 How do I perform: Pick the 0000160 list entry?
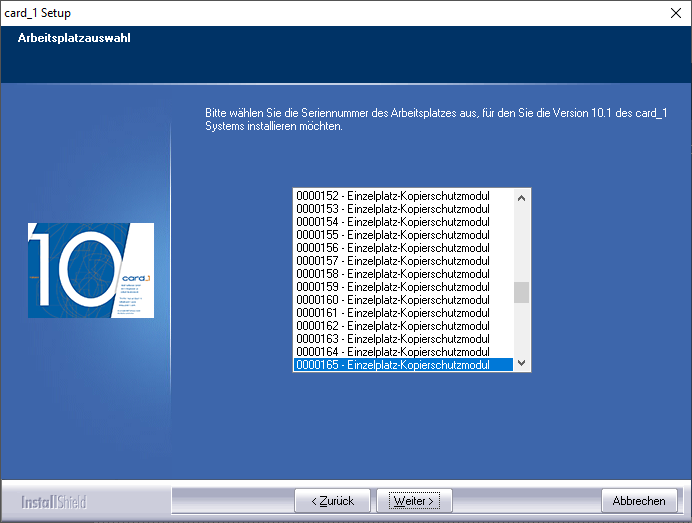tap(392, 300)
